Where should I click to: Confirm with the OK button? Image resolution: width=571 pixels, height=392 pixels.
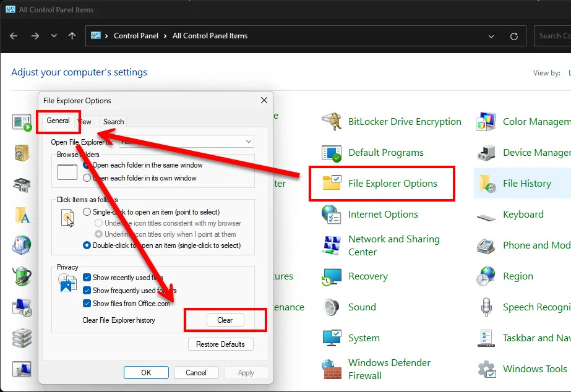point(146,372)
